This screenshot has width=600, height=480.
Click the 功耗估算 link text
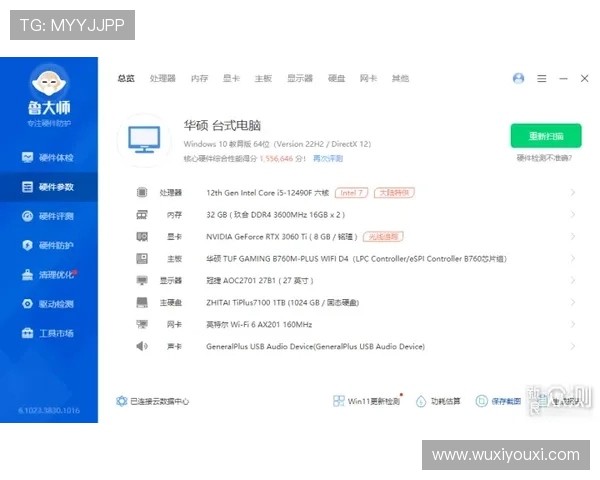[445, 401]
